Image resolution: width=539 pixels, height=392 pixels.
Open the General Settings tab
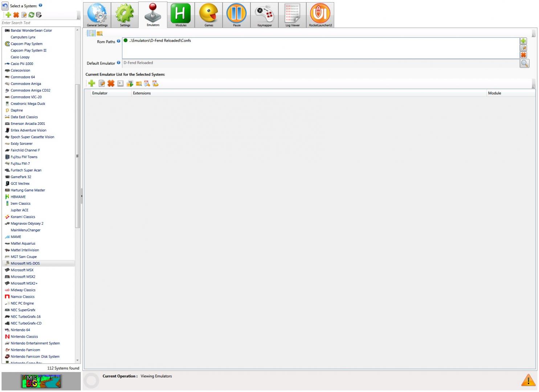click(97, 15)
